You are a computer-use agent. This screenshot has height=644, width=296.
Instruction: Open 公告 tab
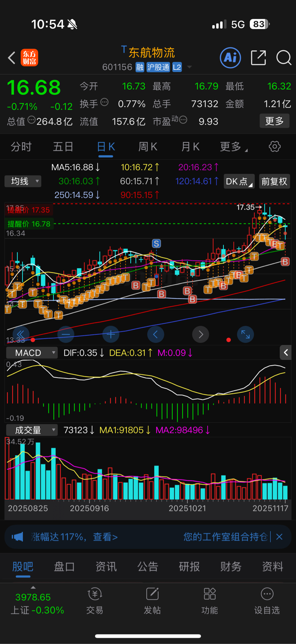[x=148, y=566]
